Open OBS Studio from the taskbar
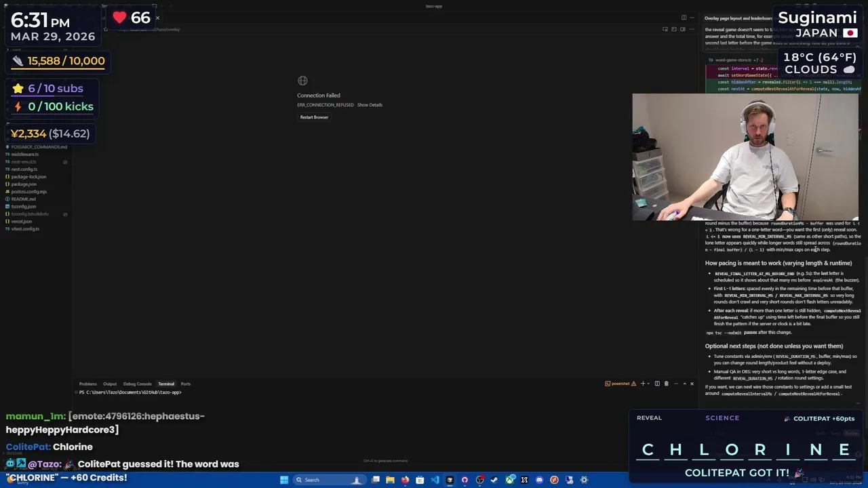Image resolution: width=868 pixels, height=488 pixels. point(479,480)
